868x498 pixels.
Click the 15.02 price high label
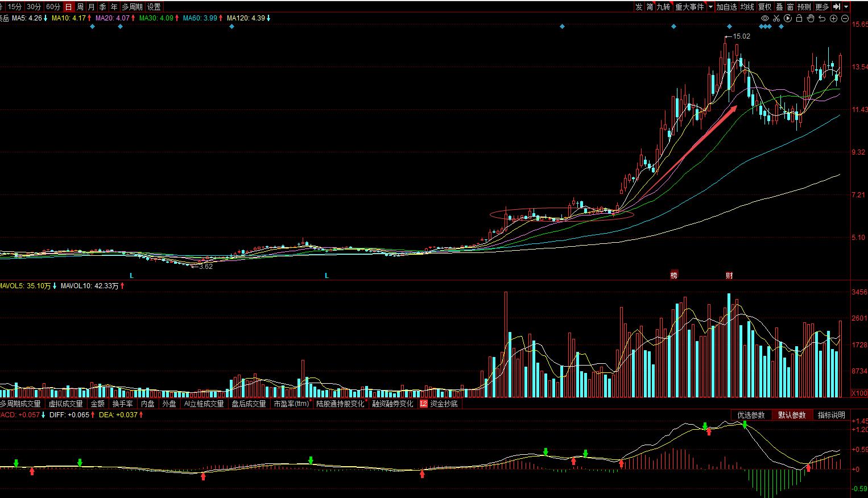coord(741,36)
